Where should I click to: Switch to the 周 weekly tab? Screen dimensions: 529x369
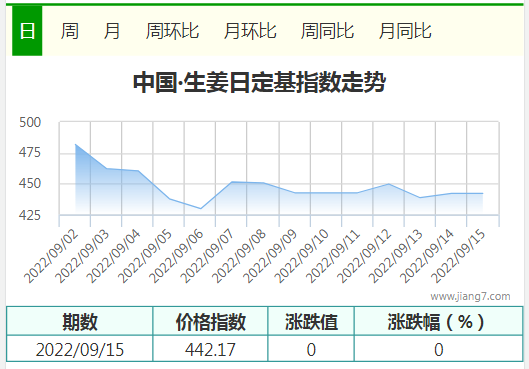coord(70,31)
